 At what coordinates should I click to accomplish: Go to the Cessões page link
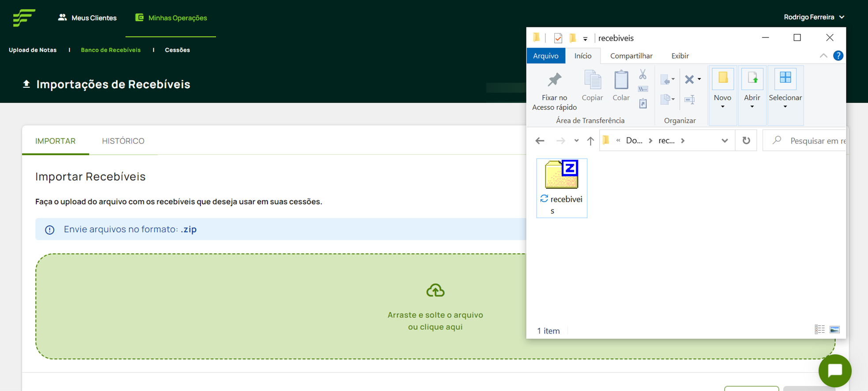point(177,50)
